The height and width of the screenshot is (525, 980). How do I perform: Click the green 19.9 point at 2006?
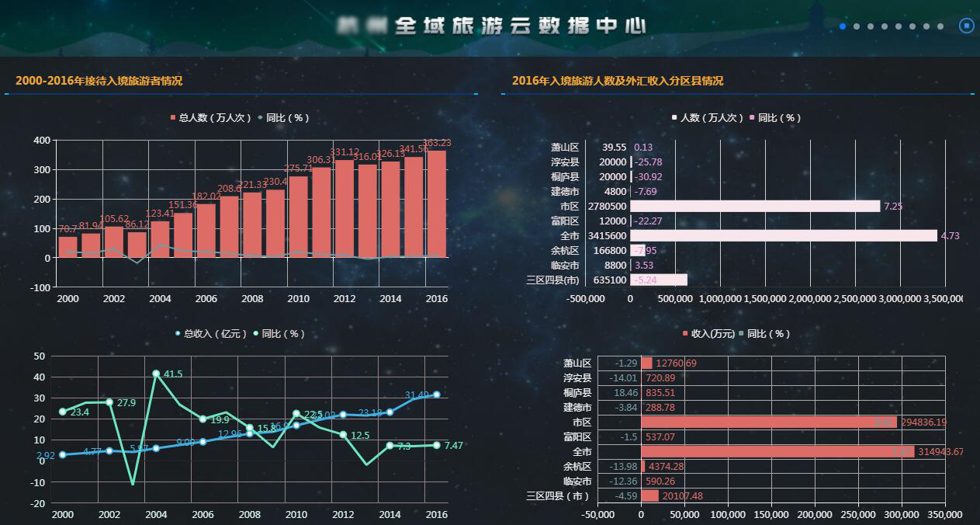point(203,419)
